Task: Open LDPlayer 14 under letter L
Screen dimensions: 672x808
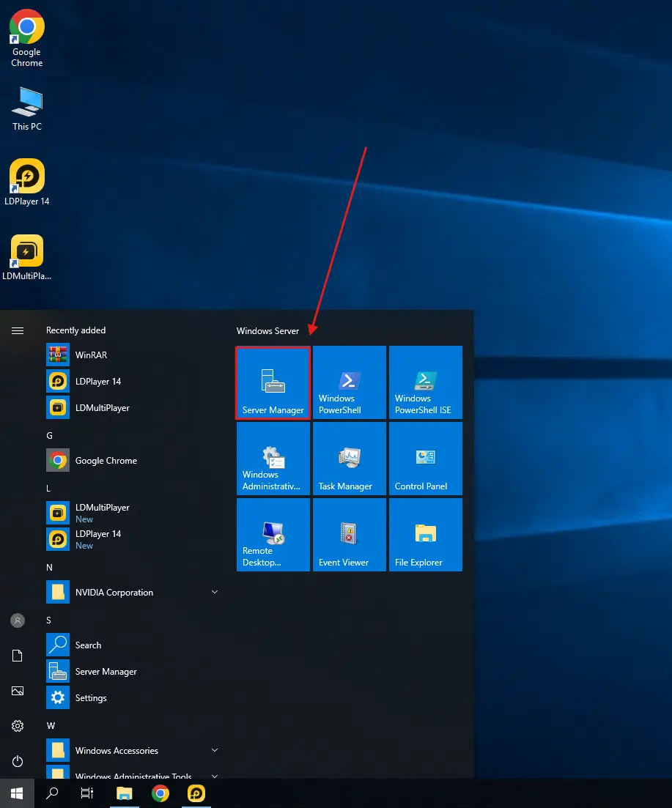Action: click(133, 540)
